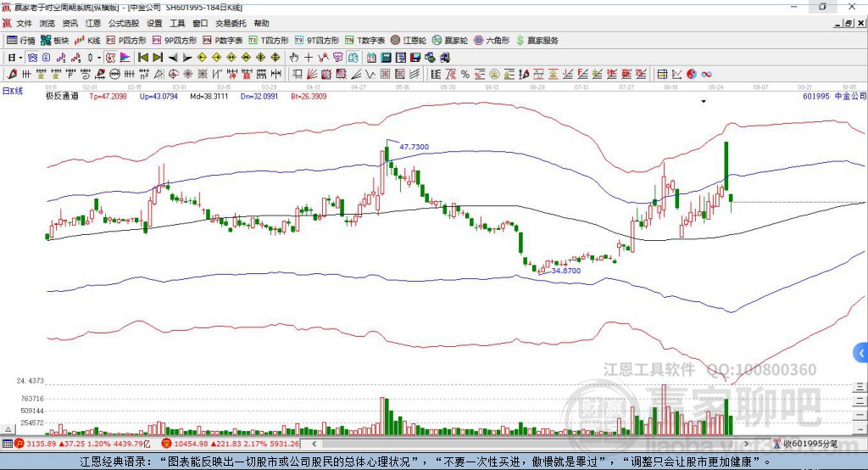868x470 pixels.
Task: Open the 赢家轮 wheel tool
Action: [x=450, y=41]
